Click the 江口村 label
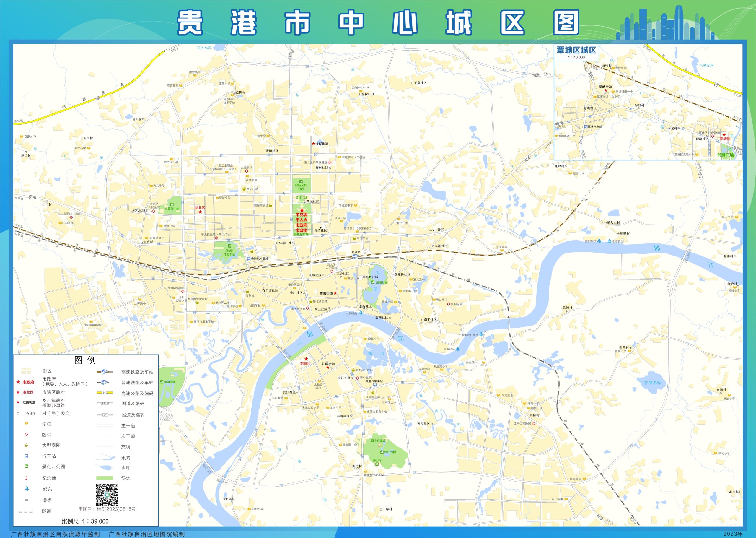Viewport: 756px width, 538px height. pos(47,204)
